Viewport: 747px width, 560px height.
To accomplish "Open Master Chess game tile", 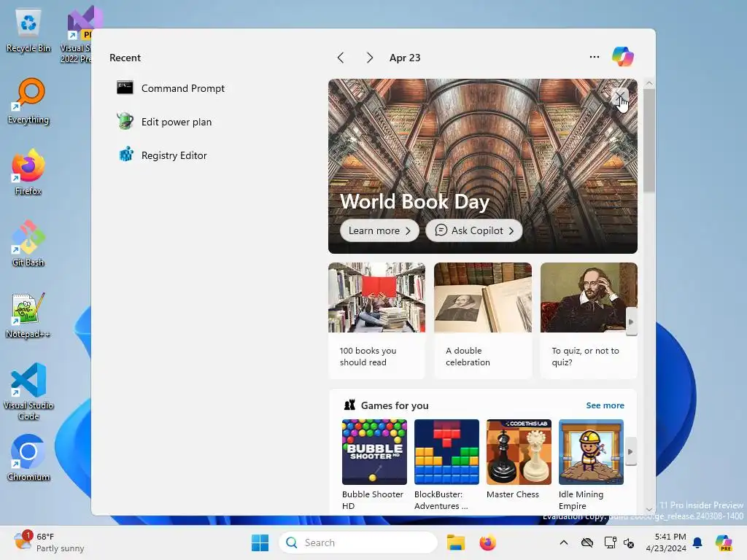I will coord(519,459).
